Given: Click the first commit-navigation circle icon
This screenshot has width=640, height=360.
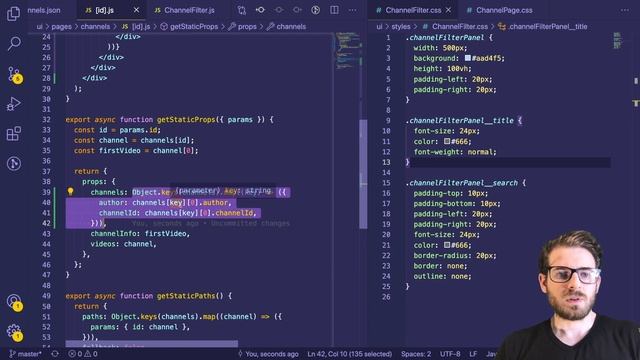Looking at the screenshot, I should [260, 10].
